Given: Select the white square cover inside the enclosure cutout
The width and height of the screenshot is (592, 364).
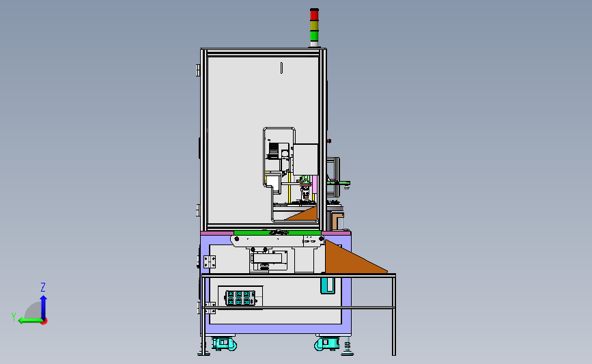Looking at the screenshot, I should (305, 159).
